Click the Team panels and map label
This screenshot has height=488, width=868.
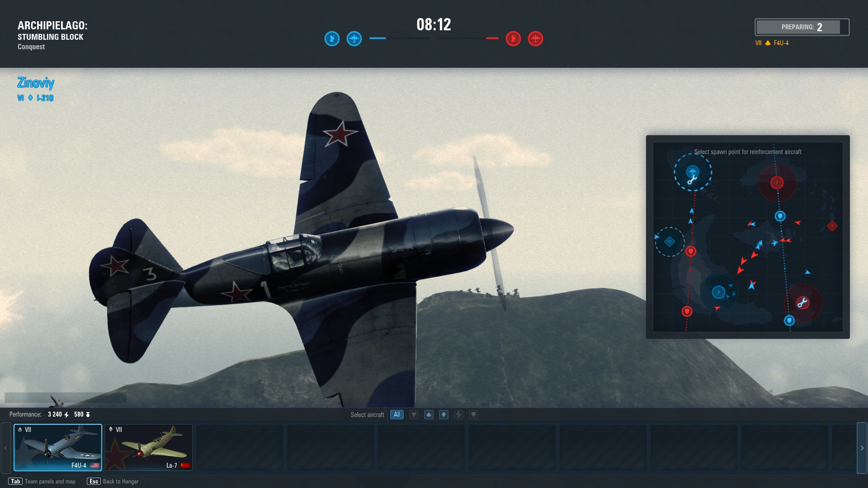tap(50, 481)
